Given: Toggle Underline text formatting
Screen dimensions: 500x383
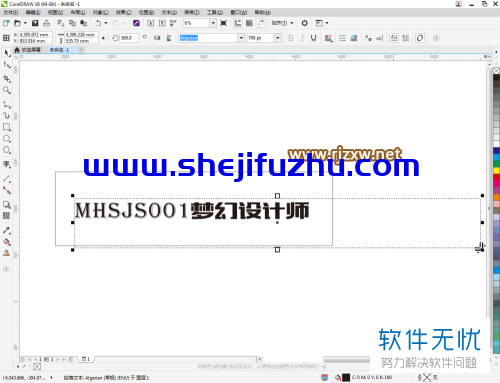Looking at the screenshot, I should [313, 38].
